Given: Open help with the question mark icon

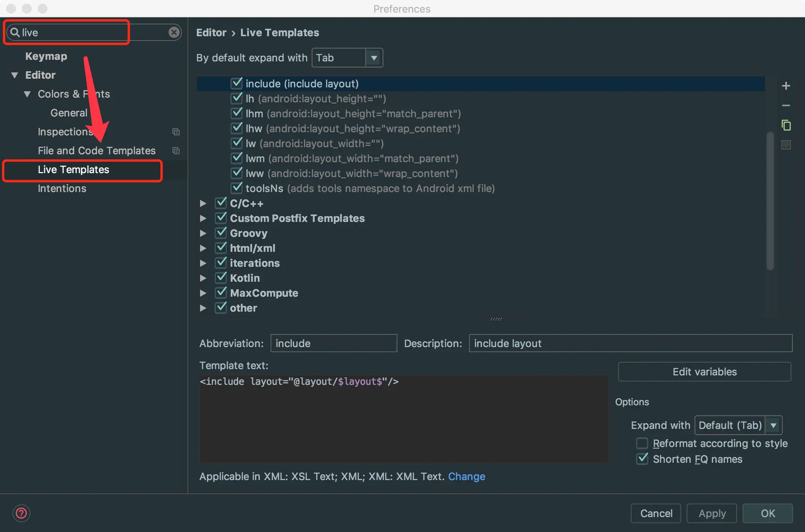Looking at the screenshot, I should tap(21, 513).
